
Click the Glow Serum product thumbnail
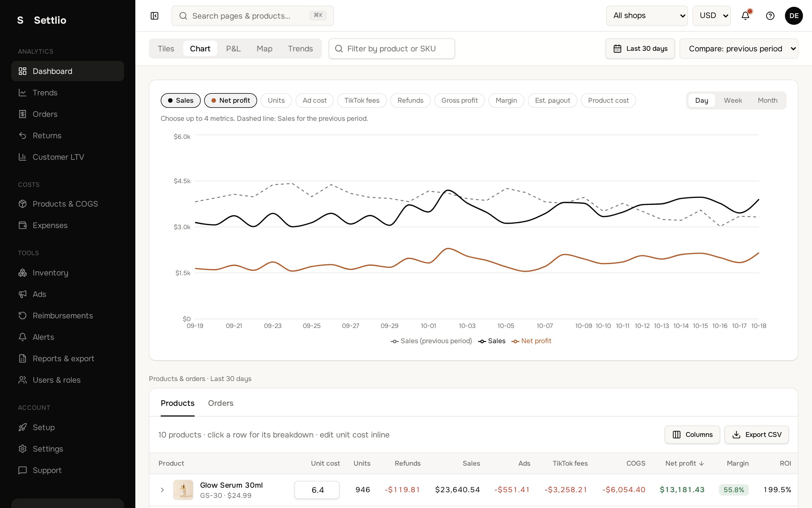183,490
